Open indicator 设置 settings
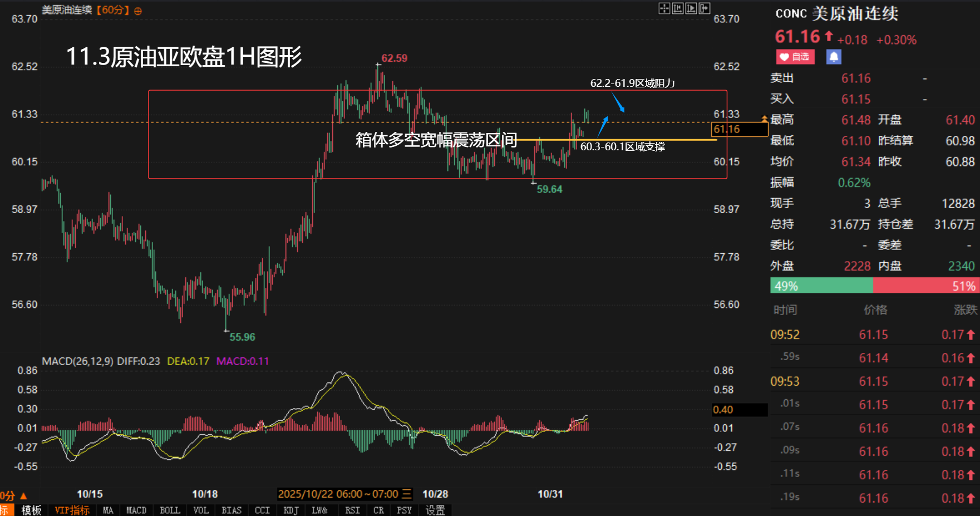Image resolution: width=980 pixels, height=516 pixels. (435, 510)
